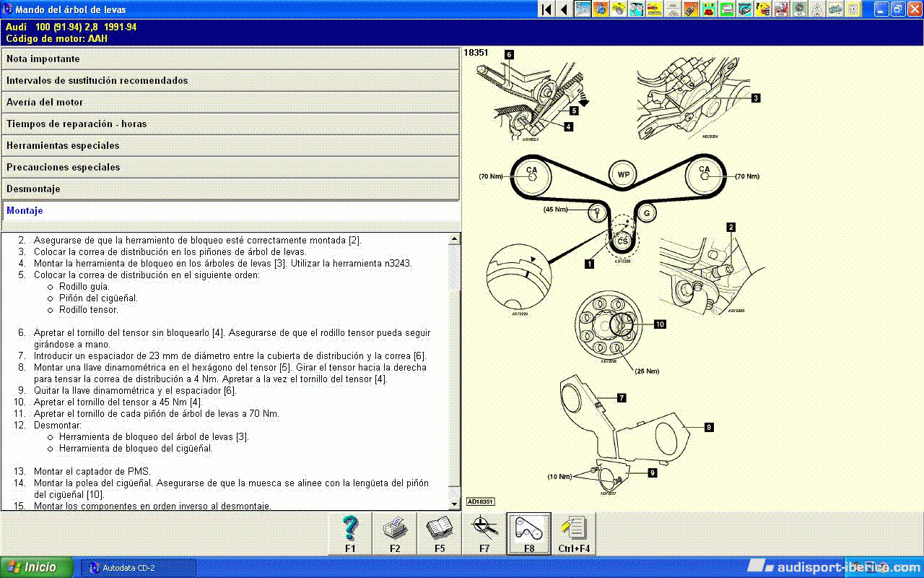This screenshot has height=578, width=924.
Task: Open the F5 open book icon
Action: pyautogui.click(x=440, y=534)
